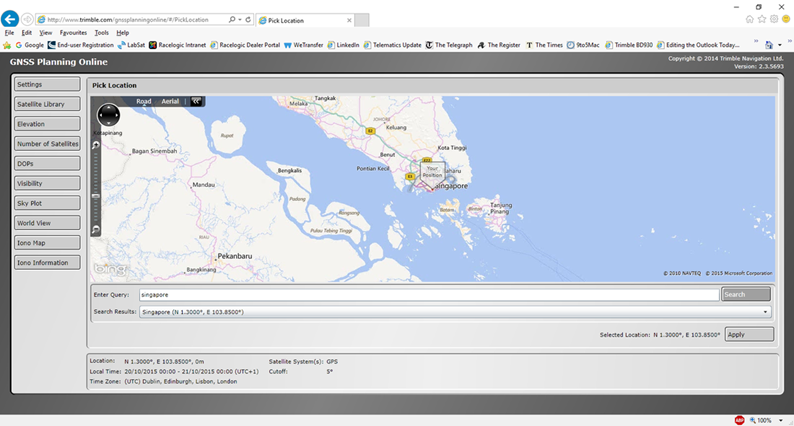Screen dimensions: 794x426
Task: Collapse the map style bar chevron
Action: tap(196, 101)
